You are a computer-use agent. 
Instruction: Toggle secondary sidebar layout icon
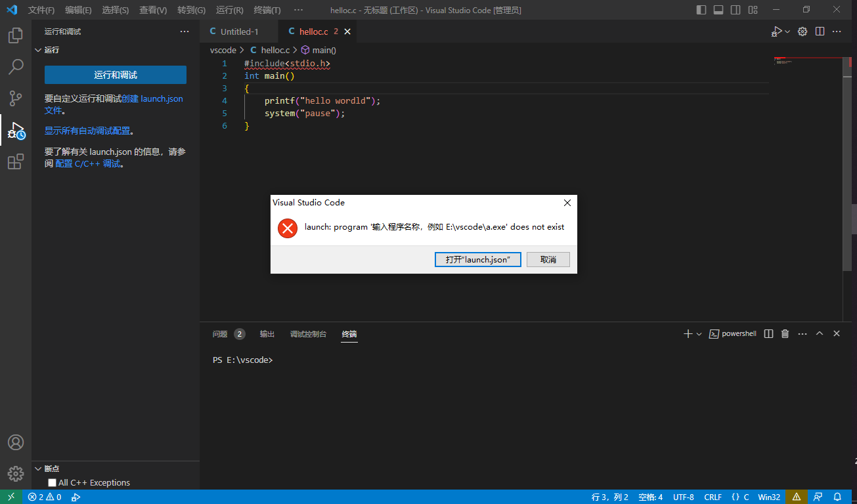pyautogui.click(x=736, y=10)
